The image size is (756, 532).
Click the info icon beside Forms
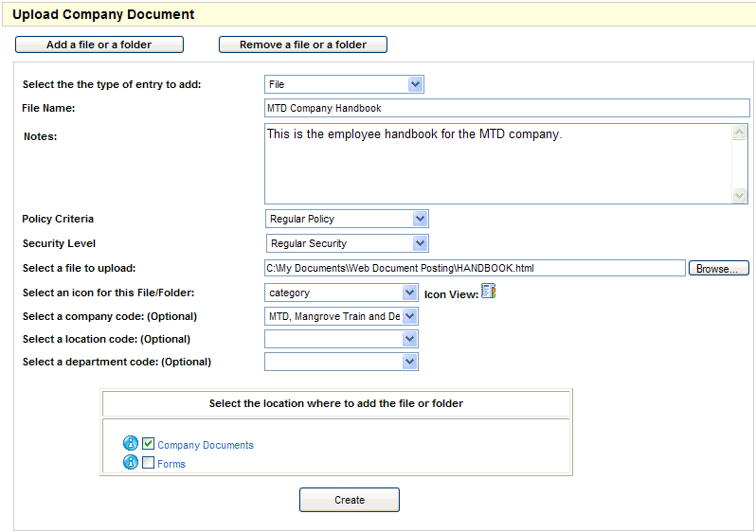click(130, 463)
